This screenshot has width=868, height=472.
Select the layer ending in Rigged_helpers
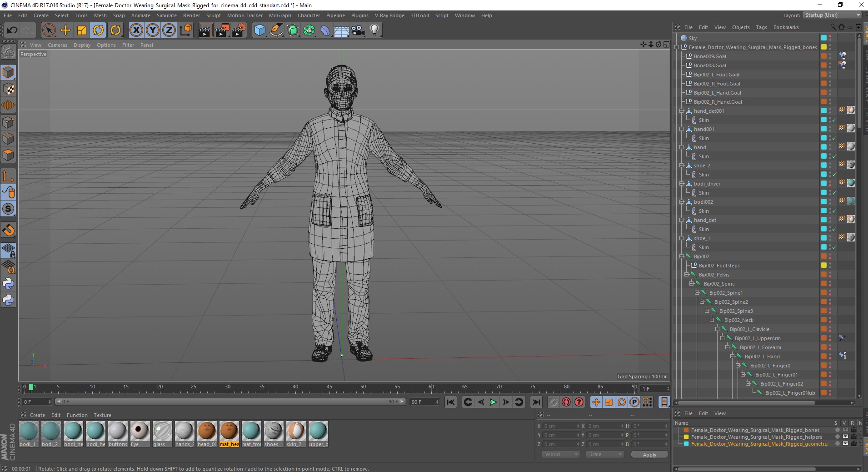(757, 437)
